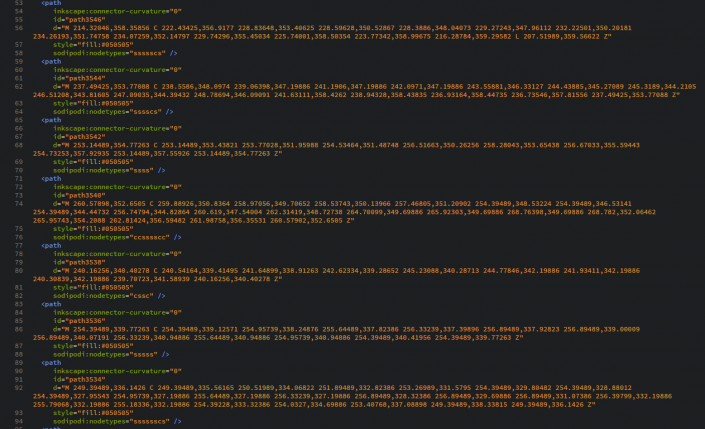The height and width of the screenshot is (429, 705).
Task: Click the id="path3546" attribute line
Action: (79, 19)
